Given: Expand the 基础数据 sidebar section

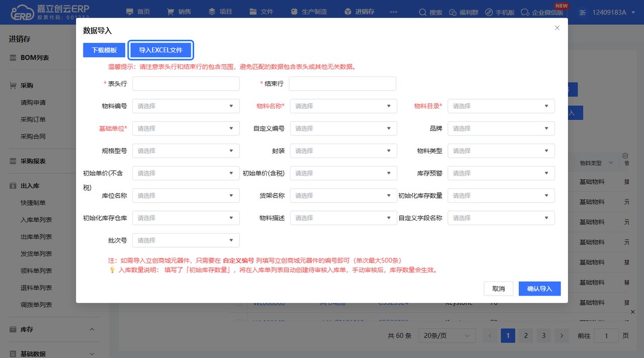Looking at the screenshot, I should pyautogui.click(x=92, y=354).
